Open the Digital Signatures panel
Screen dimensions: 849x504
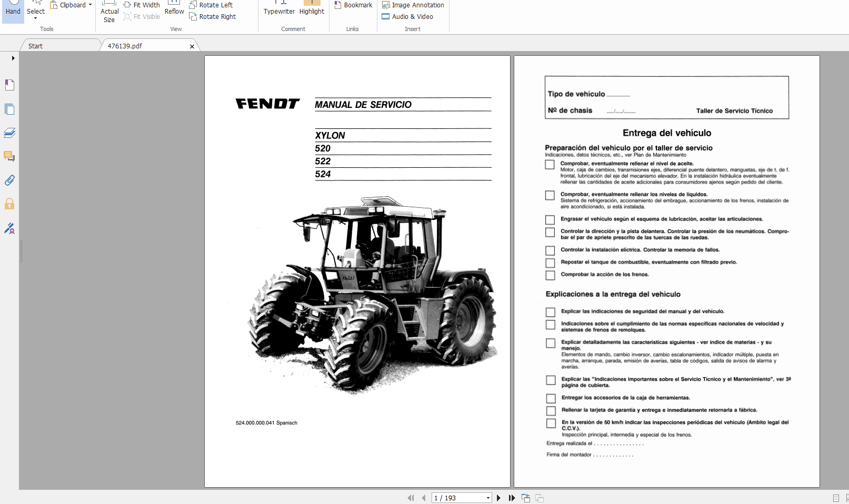[9, 228]
